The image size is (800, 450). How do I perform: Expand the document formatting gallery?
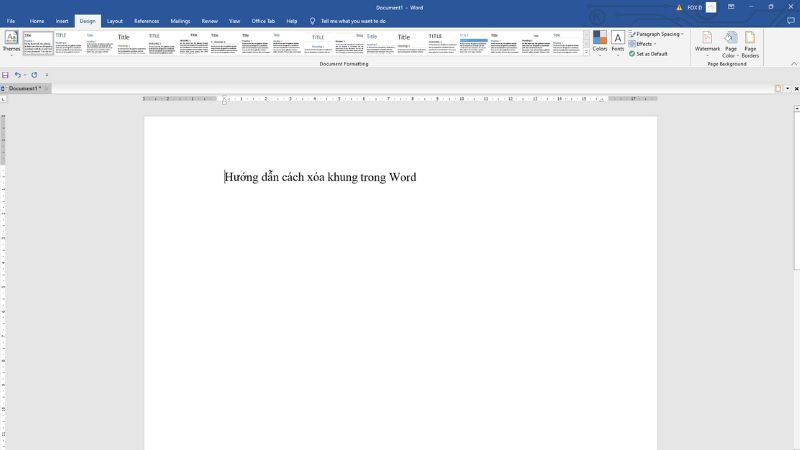(586, 52)
